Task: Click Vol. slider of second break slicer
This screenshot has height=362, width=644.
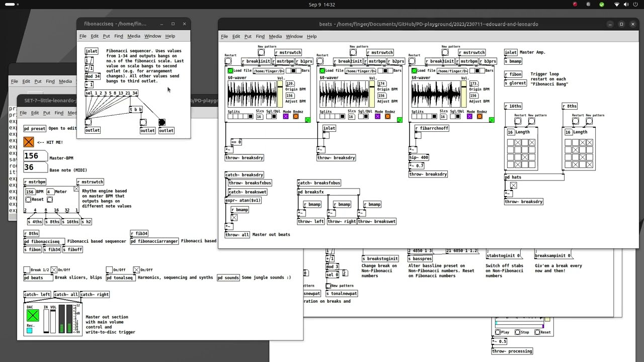Action: click(x=372, y=95)
